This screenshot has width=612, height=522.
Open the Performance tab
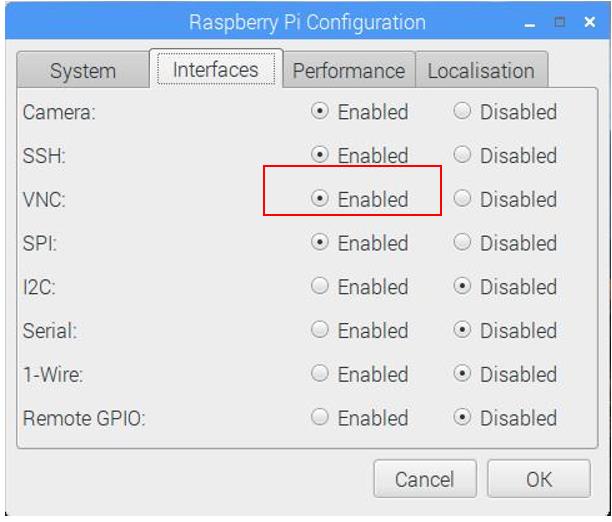coord(348,71)
